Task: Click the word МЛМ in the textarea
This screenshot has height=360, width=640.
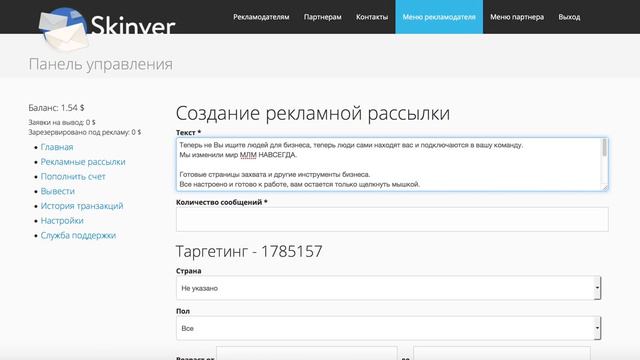Action: tap(248, 155)
